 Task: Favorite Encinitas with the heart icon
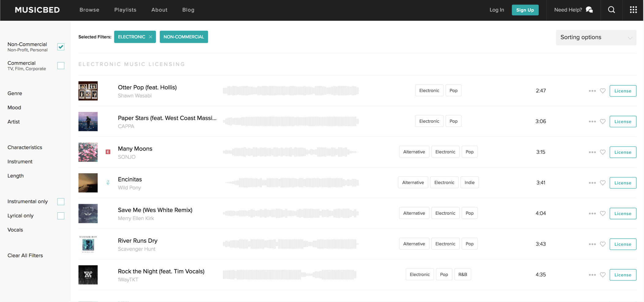click(603, 183)
